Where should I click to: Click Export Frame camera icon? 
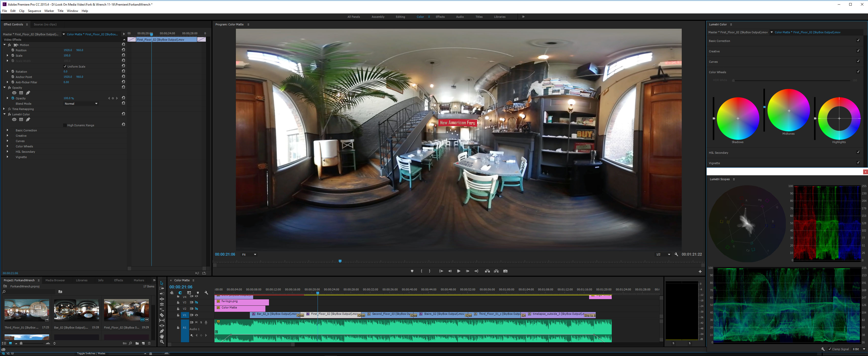point(505,271)
